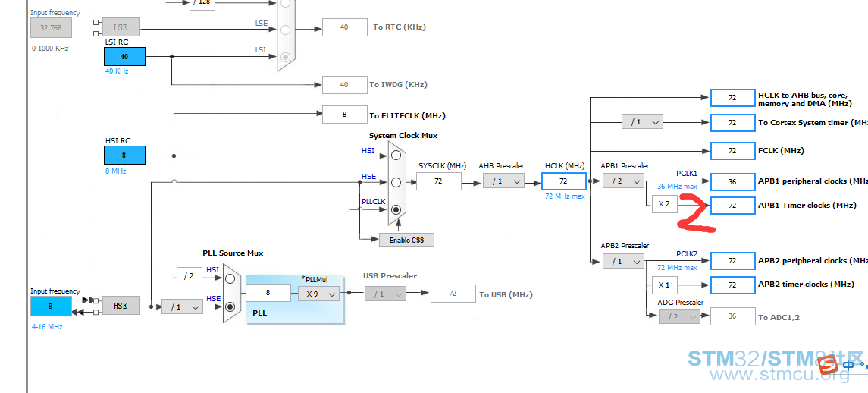Click the 'PLL Source Mux' heading
The image size is (868, 393).
[233, 253]
